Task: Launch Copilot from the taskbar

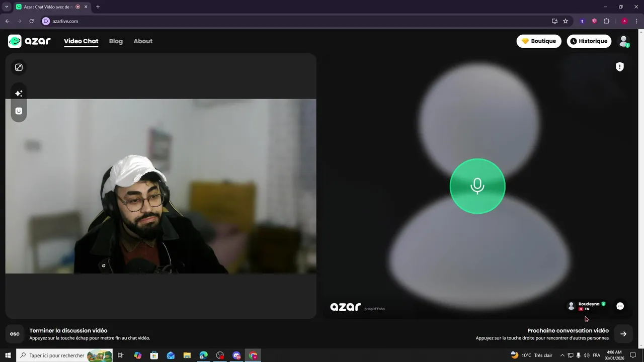Action: pos(138,355)
